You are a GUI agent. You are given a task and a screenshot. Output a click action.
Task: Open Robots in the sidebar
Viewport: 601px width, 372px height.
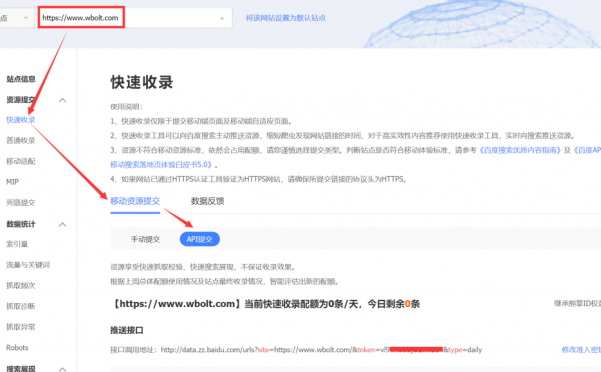click(x=17, y=347)
